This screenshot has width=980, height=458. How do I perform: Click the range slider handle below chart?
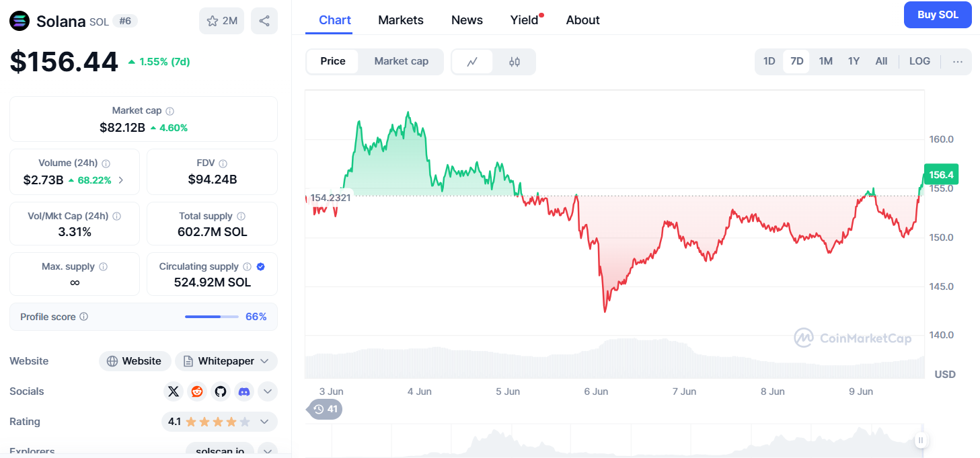(x=921, y=441)
